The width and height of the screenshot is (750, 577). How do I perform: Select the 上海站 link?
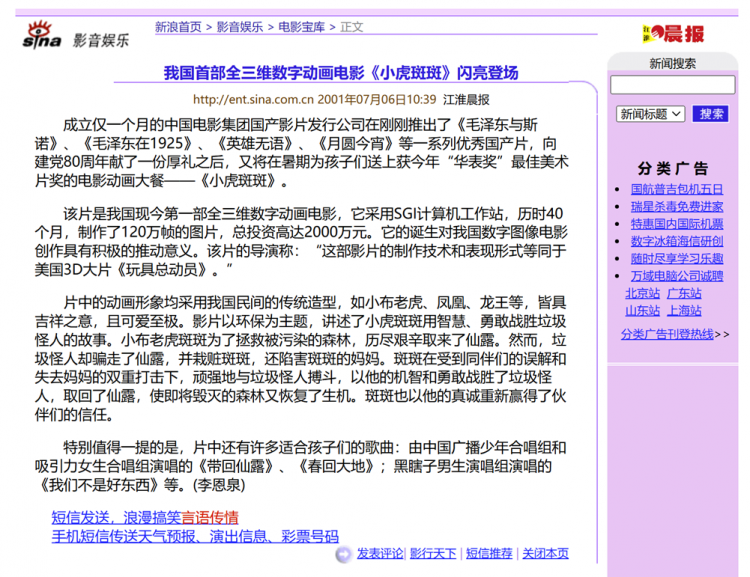[x=684, y=311]
